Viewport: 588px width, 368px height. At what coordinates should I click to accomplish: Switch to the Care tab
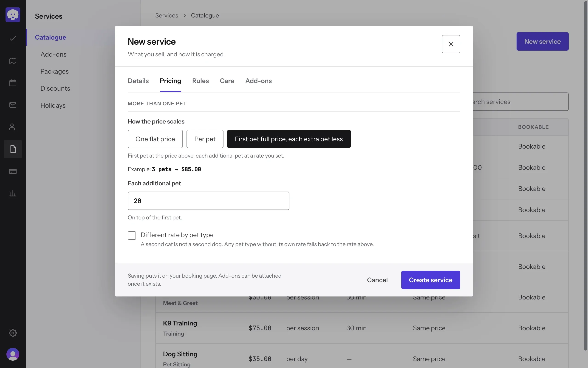[227, 81]
